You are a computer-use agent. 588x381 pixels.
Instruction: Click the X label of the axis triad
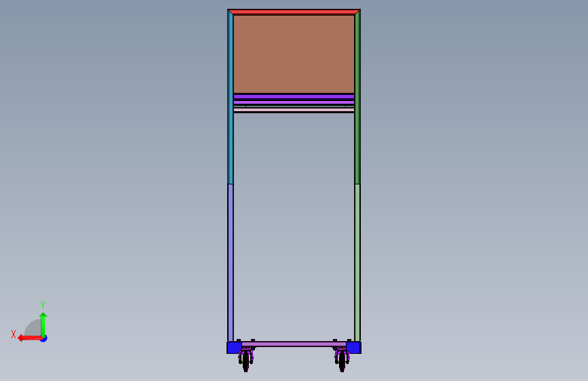pos(14,334)
